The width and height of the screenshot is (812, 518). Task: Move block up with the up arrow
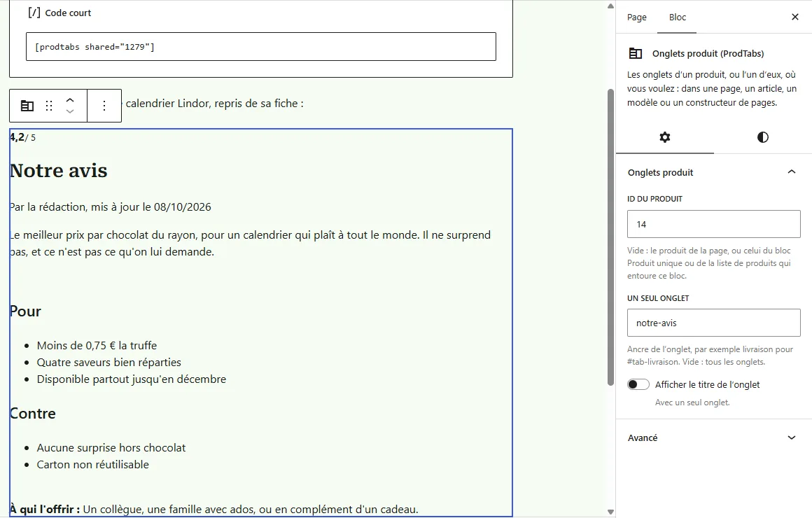(70, 100)
